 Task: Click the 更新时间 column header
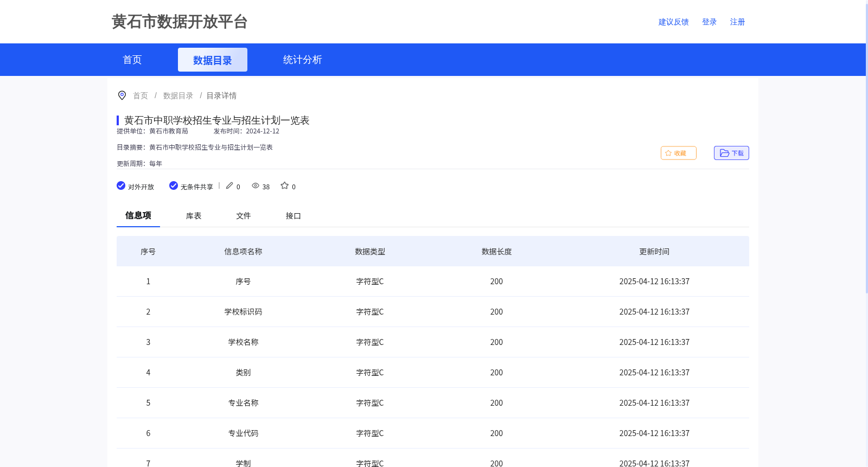pyautogui.click(x=654, y=252)
